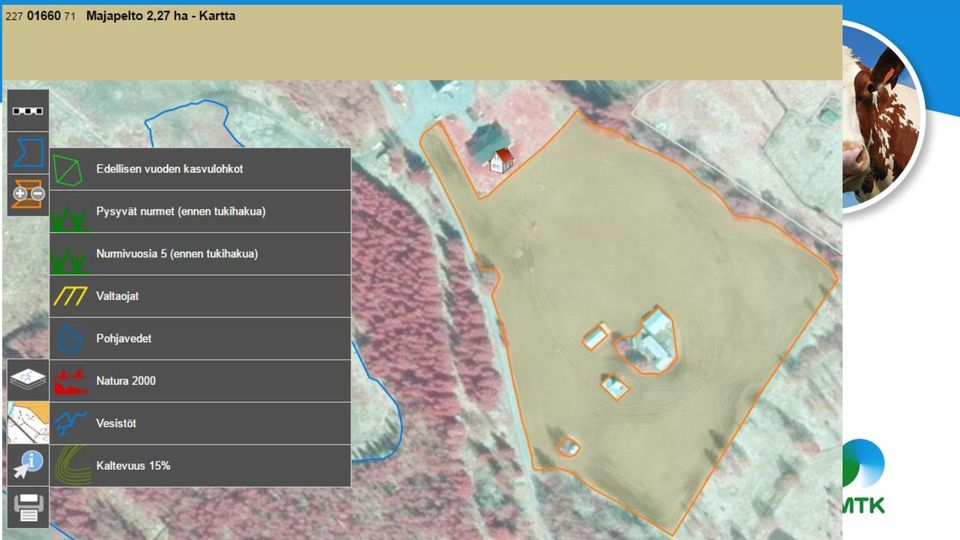The height and width of the screenshot is (540, 960).
Task: Click grass icon beside Pysyvät nurmet
Action: [69, 219]
